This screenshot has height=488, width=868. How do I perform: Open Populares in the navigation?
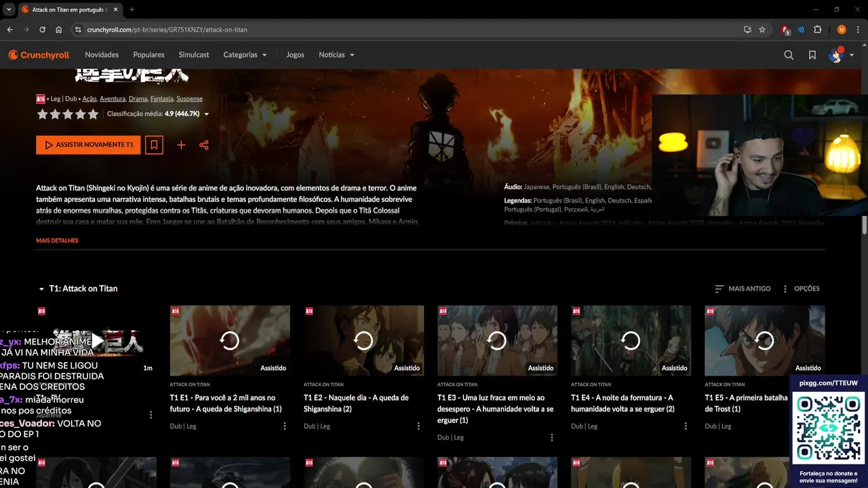[149, 55]
